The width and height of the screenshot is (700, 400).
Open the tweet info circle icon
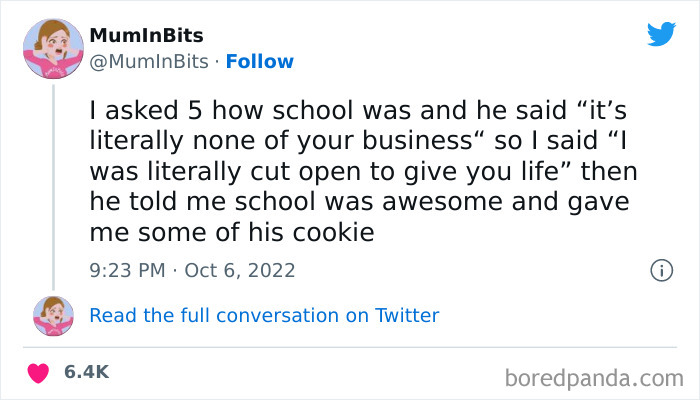[x=660, y=269]
